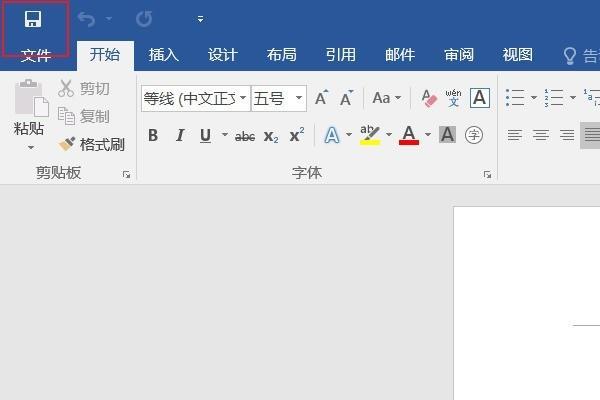Click the Undo arrow icon

coord(86,19)
